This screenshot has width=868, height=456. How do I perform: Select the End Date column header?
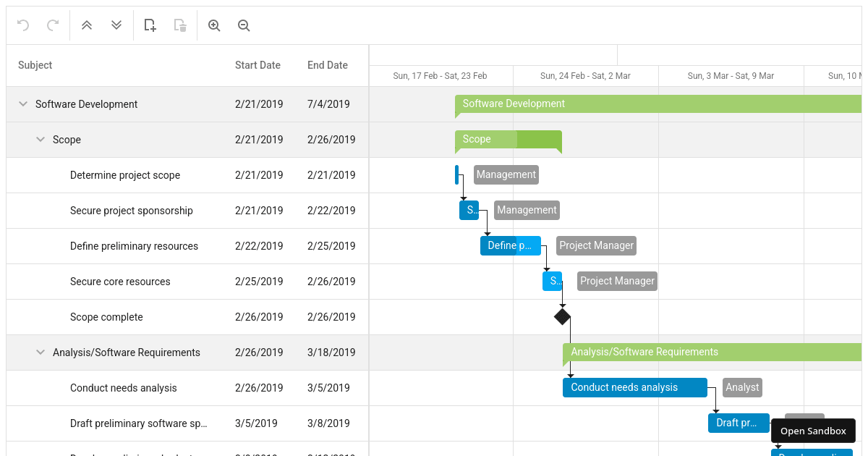tap(328, 65)
